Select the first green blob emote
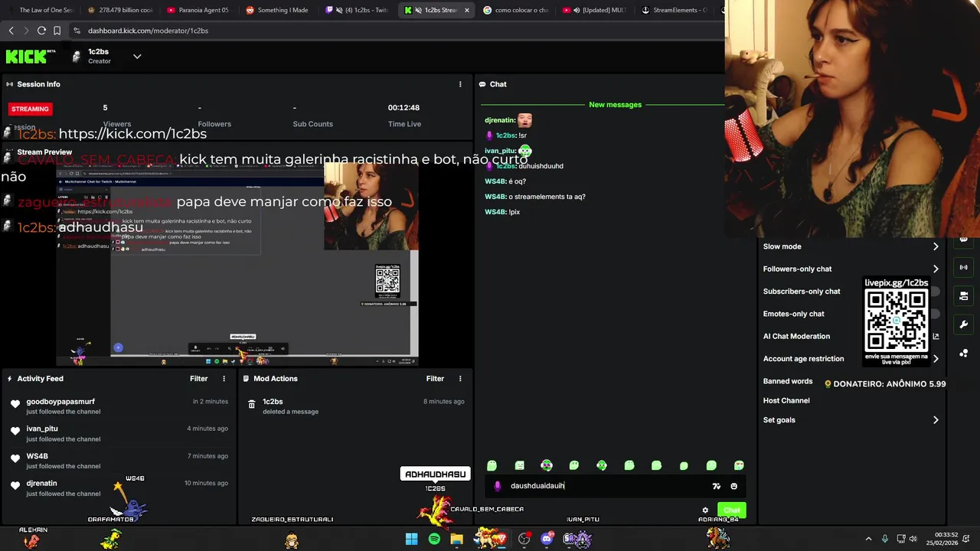Image resolution: width=980 pixels, height=551 pixels. tap(492, 465)
